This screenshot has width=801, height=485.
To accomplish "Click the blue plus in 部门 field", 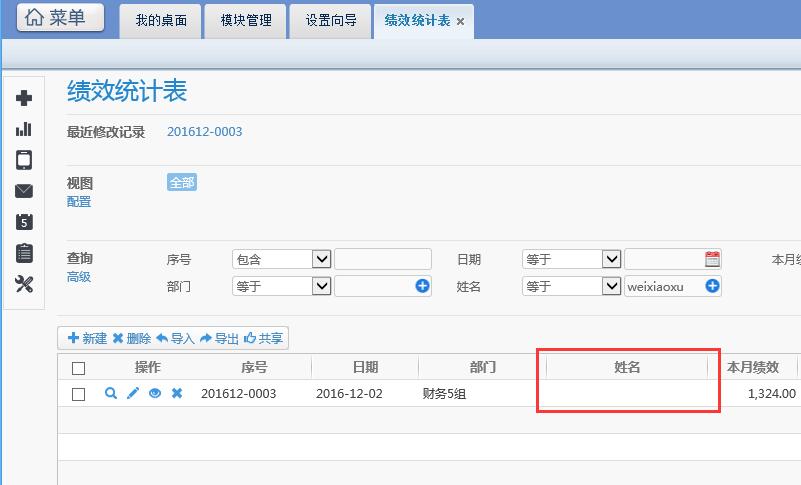I will pyautogui.click(x=422, y=286).
